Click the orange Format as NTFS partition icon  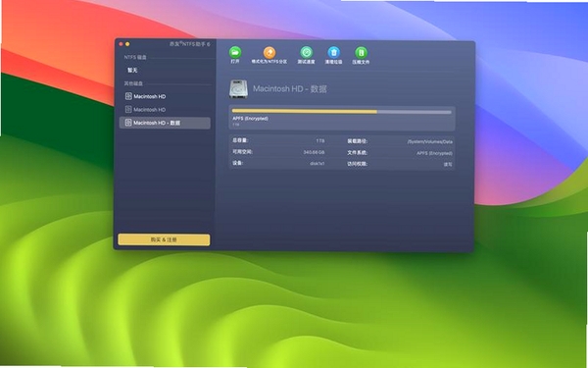269,52
